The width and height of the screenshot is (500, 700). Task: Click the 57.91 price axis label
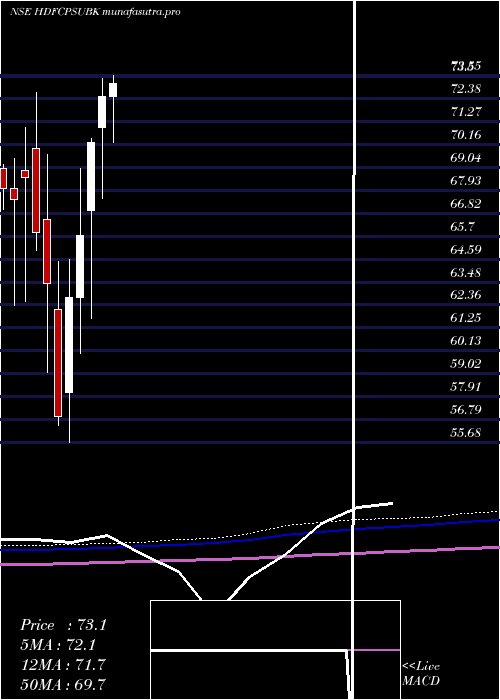point(466,387)
